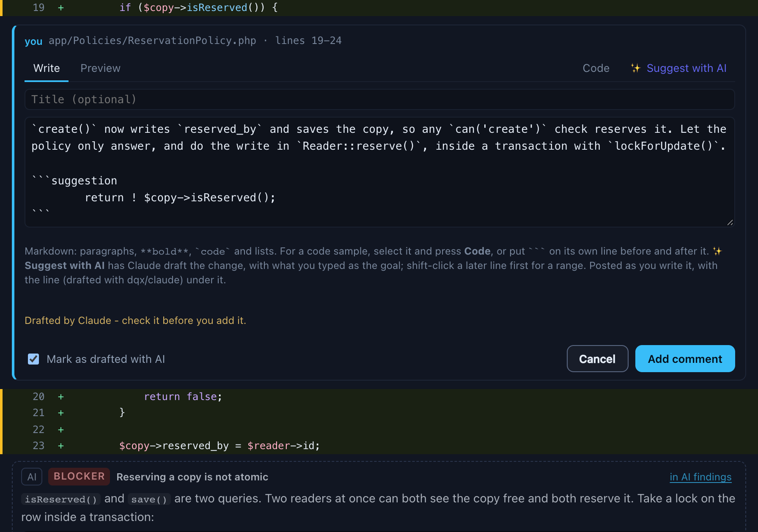Click the 'lines 19–24' range label
Screen dimensions: 758x532
tap(308, 41)
